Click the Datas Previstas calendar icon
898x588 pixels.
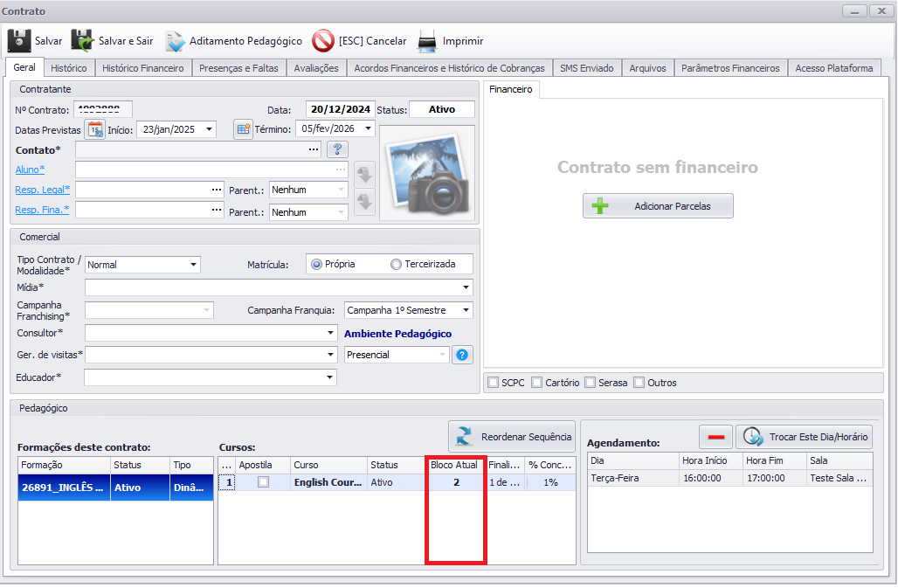pyautogui.click(x=94, y=129)
